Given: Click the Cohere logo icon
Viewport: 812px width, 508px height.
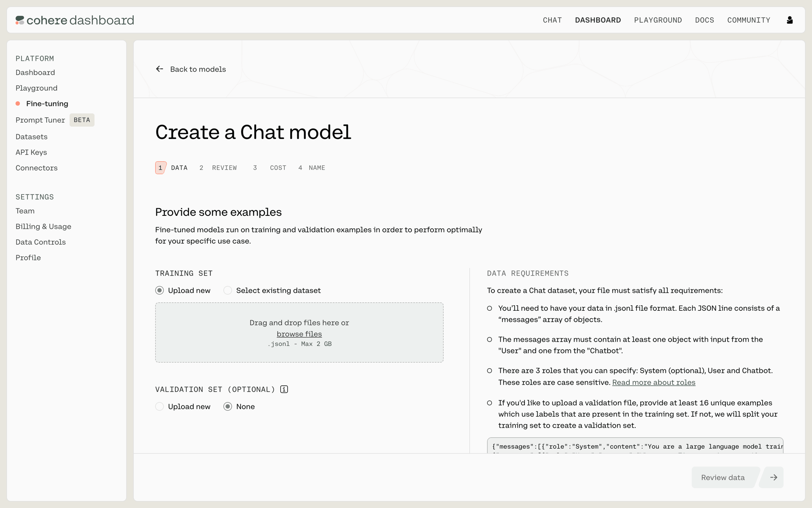Looking at the screenshot, I should (x=20, y=20).
